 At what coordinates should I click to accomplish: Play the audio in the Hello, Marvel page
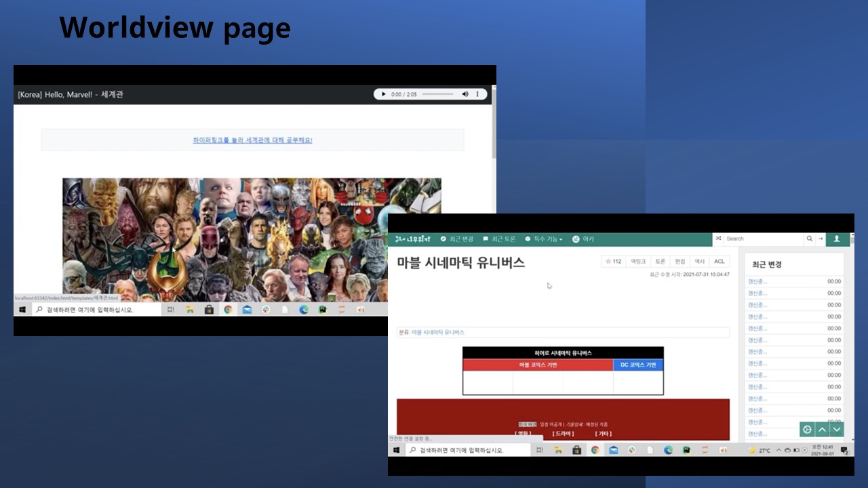tap(383, 94)
